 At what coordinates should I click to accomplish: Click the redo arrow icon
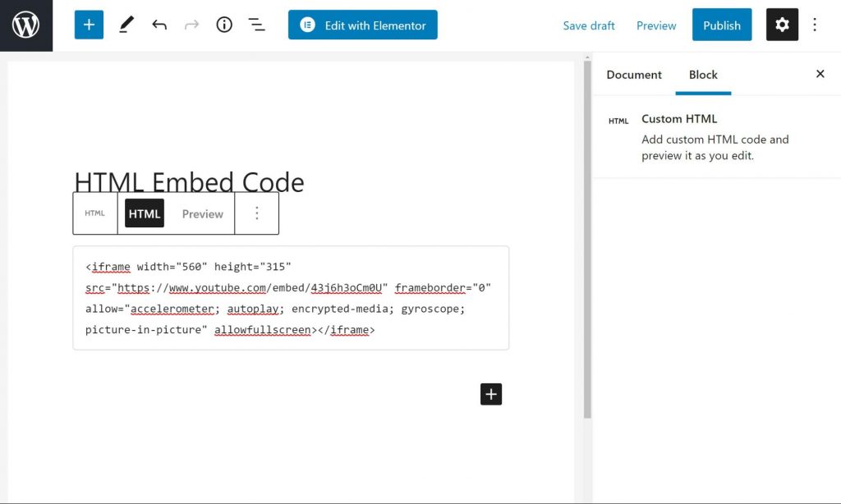click(191, 25)
